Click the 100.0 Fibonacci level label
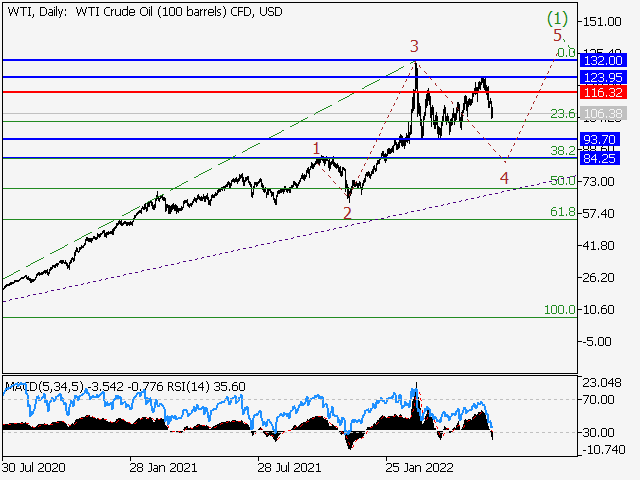The height and width of the screenshot is (480, 640). coord(560,310)
